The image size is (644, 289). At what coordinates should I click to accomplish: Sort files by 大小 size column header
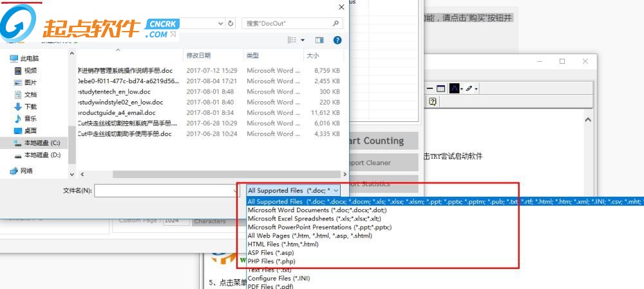tap(312, 55)
